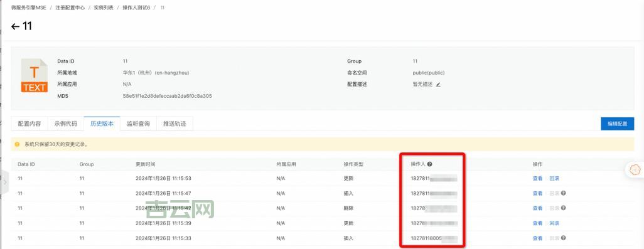Click 查看 for the 11:15:47 insert row
The image size is (644, 249).
pos(538,193)
